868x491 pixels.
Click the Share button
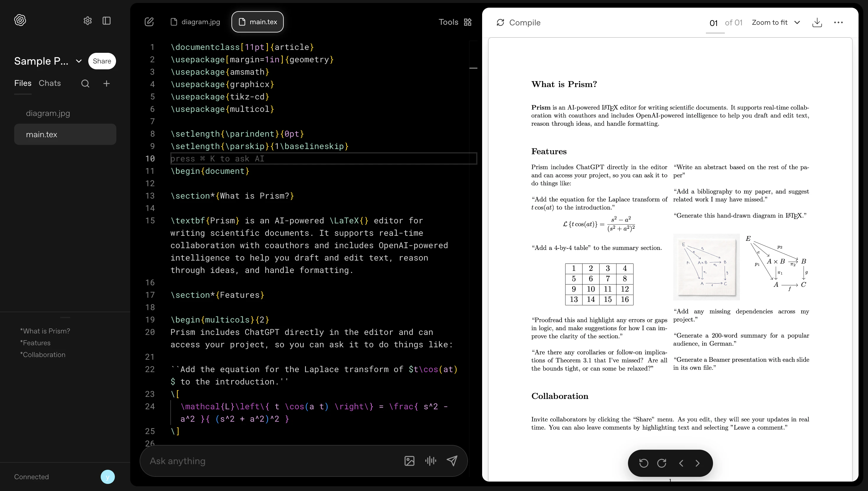tap(102, 61)
